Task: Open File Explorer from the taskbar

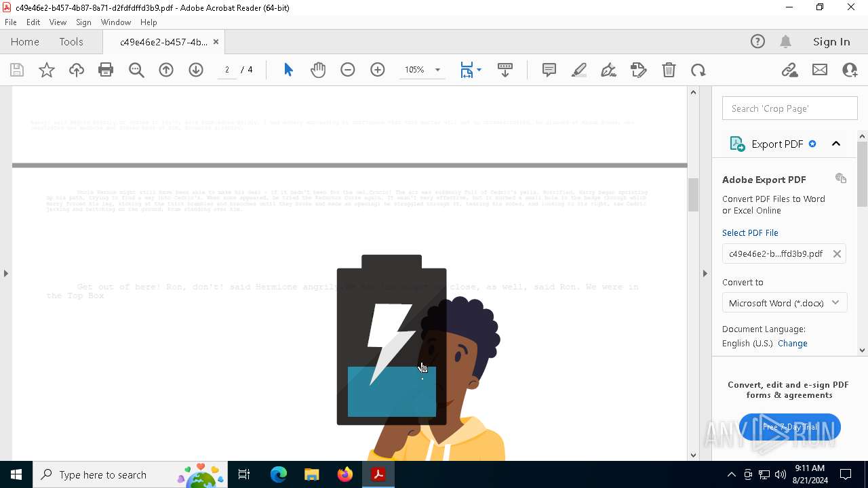Action: coord(312,474)
